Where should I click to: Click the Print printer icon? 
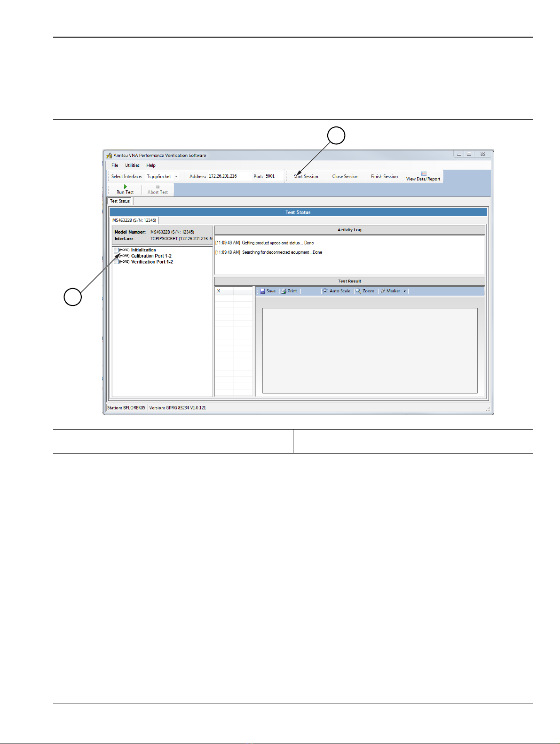(x=284, y=291)
